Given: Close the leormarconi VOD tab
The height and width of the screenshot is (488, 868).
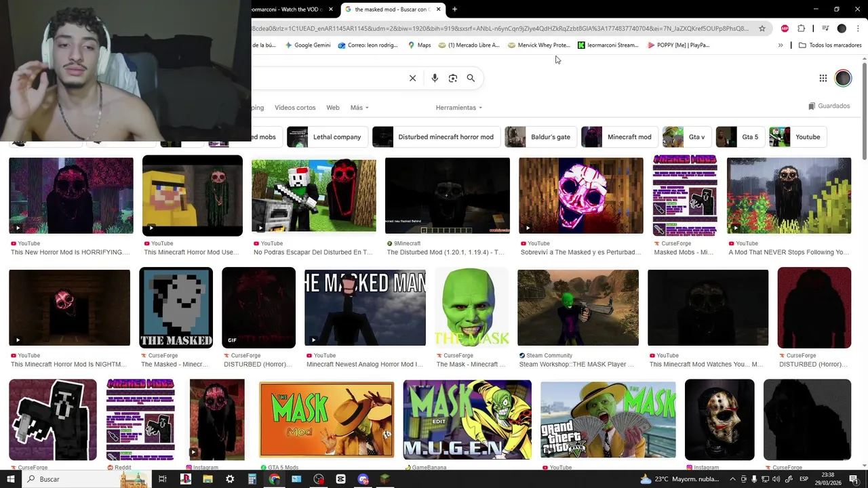Looking at the screenshot, I should (331, 9).
